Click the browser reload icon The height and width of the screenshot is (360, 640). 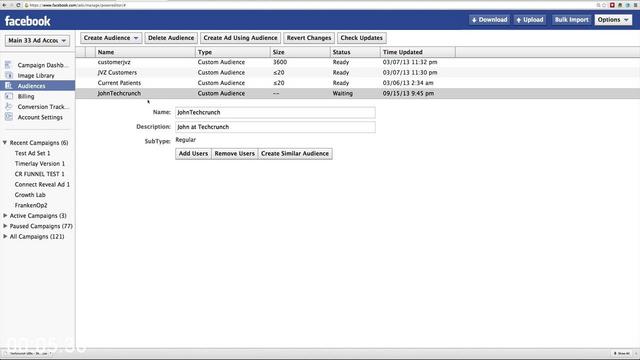point(18,5)
